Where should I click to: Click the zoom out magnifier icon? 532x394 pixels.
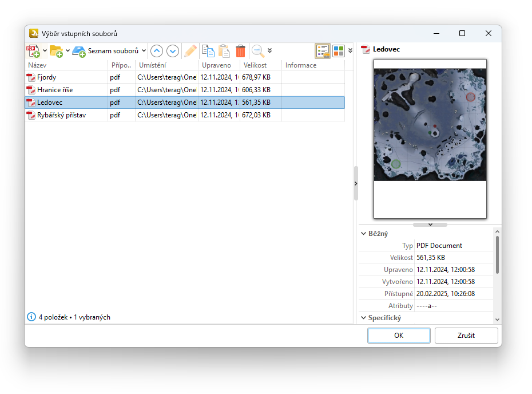tap(258, 51)
